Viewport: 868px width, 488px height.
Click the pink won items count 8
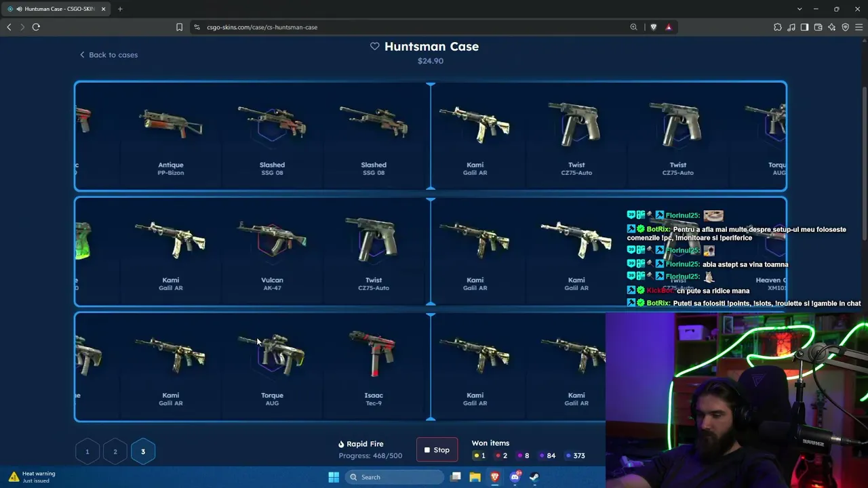pyautogui.click(x=523, y=455)
